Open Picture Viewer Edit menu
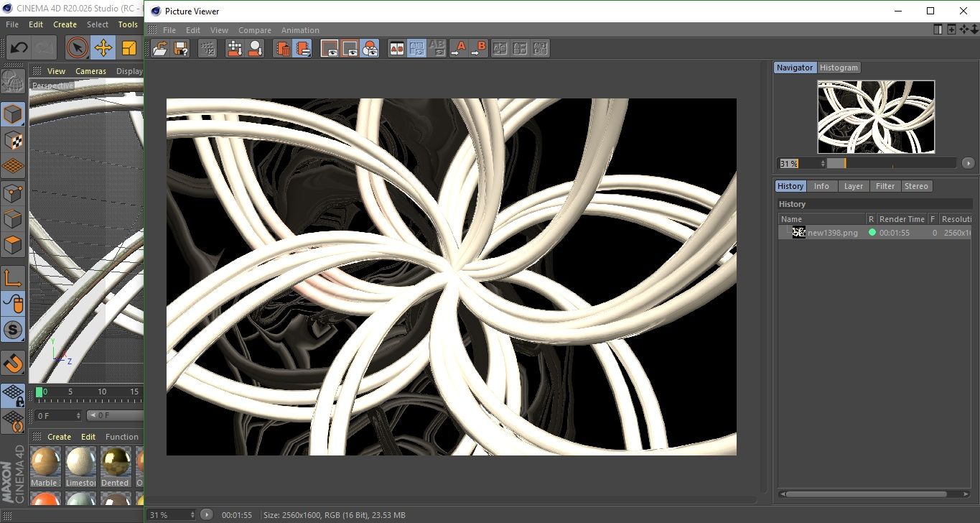 tap(193, 30)
